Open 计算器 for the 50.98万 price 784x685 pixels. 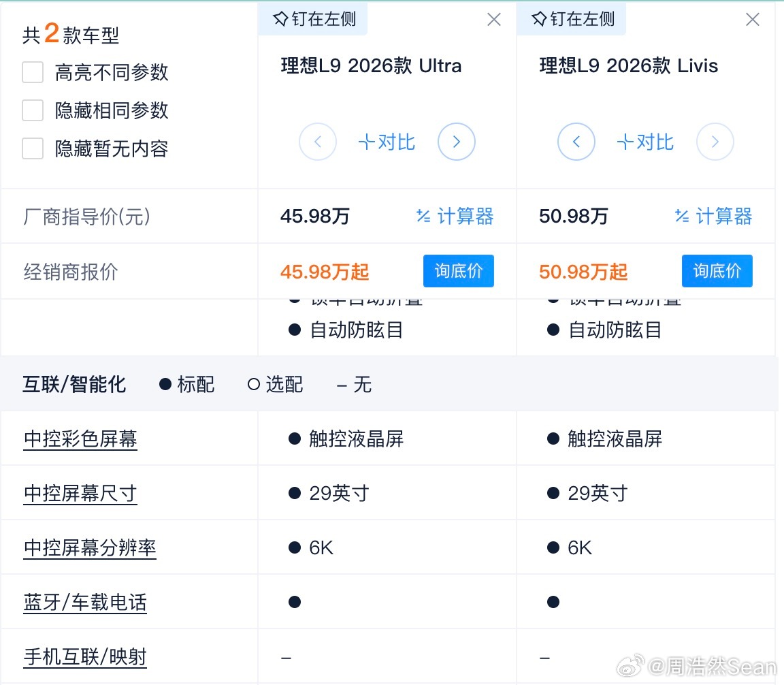(x=713, y=216)
